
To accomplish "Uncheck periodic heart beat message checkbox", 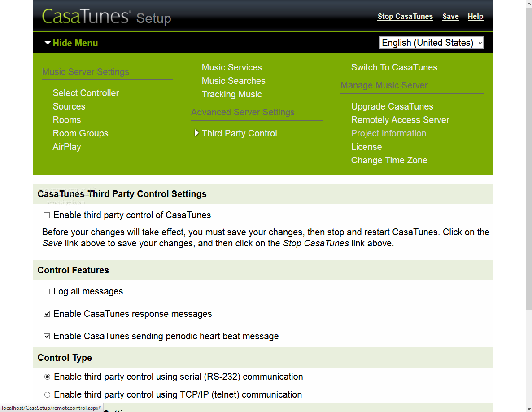I will pos(47,336).
